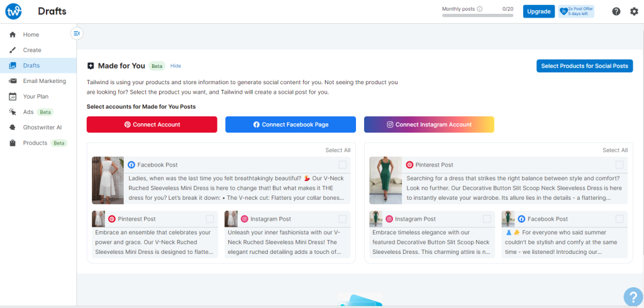
Task: Click the Monthly posts progress bar
Action: coord(478,16)
